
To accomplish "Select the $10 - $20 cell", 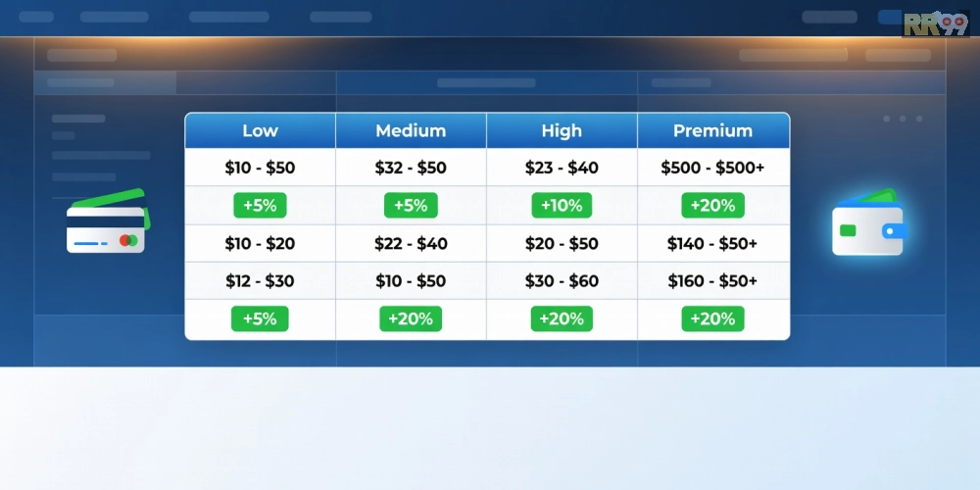I will point(260,243).
